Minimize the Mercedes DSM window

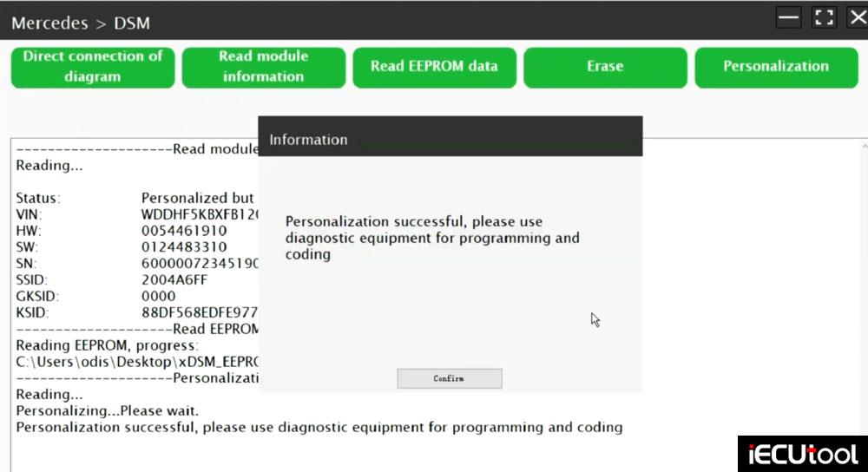tap(788, 17)
